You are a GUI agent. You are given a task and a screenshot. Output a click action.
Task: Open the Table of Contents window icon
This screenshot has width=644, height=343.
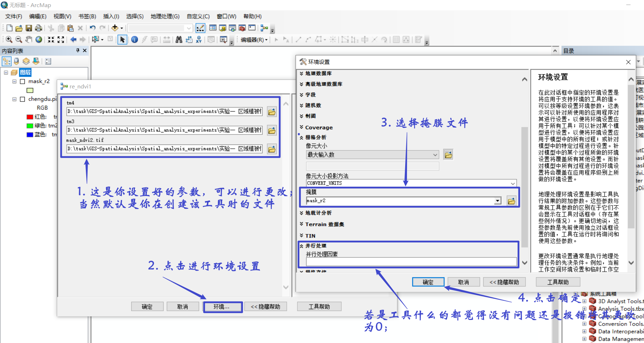coord(213,28)
